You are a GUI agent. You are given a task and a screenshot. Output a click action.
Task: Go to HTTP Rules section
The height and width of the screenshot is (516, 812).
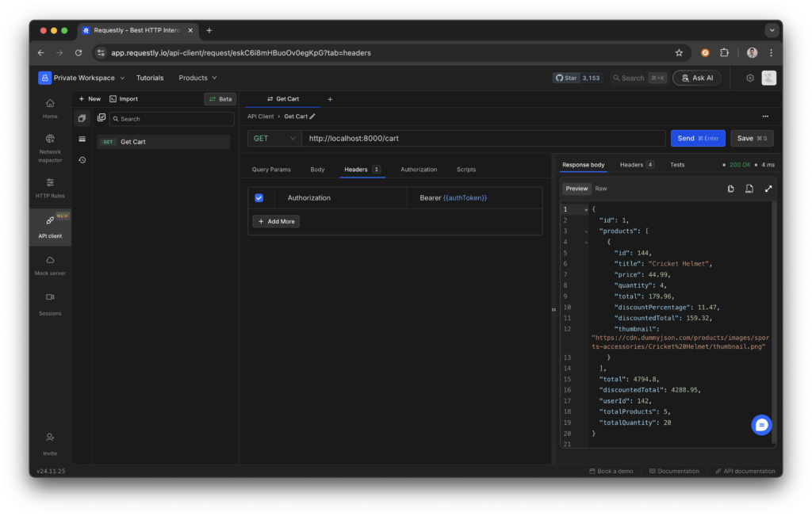[50, 188]
